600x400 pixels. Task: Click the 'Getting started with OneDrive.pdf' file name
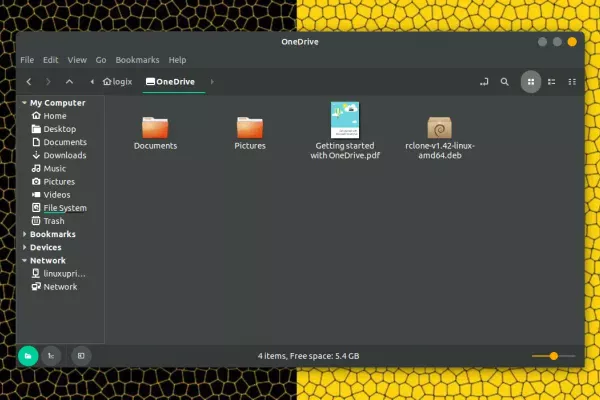point(345,150)
